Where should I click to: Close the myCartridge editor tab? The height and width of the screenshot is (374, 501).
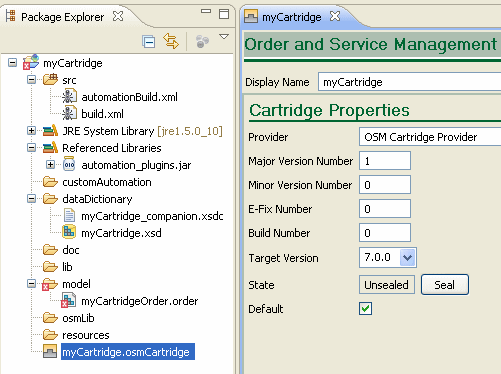(335, 16)
